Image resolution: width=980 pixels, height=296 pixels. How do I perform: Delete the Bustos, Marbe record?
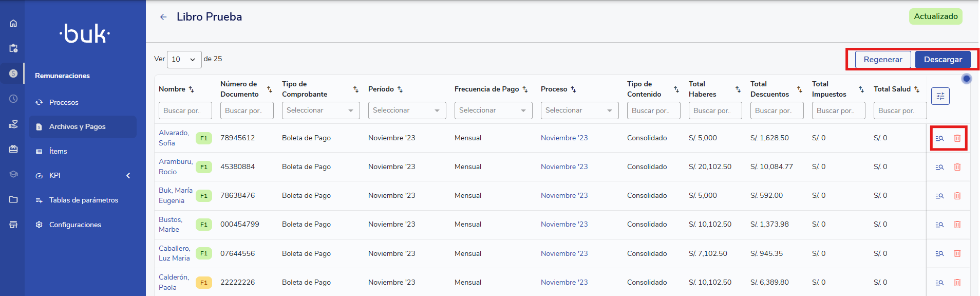coord(957,225)
